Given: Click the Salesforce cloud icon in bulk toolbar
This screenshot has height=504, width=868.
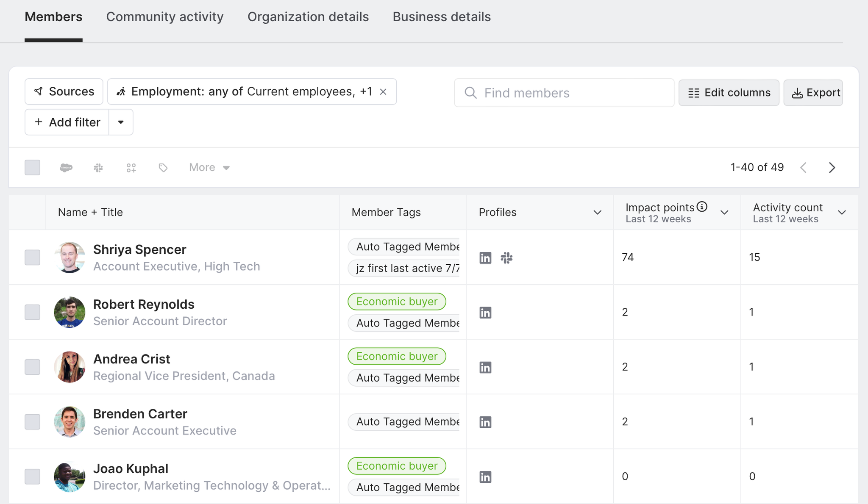Looking at the screenshot, I should pos(66,168).
